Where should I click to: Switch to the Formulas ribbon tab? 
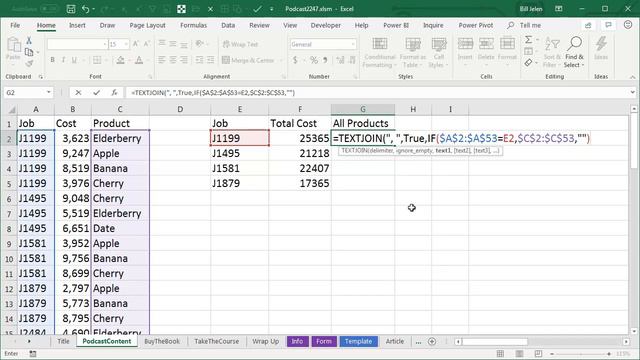click(x=193, y=25)
